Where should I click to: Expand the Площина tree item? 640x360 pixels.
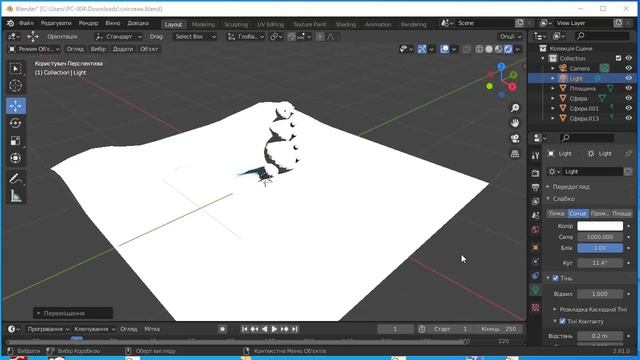click(553, 88)
